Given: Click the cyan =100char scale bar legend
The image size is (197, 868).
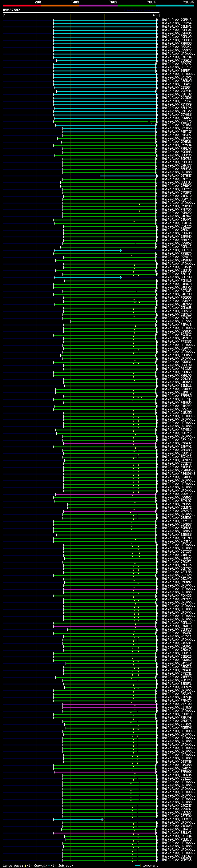Looking at the screenshot, I should tap(138, 865).
